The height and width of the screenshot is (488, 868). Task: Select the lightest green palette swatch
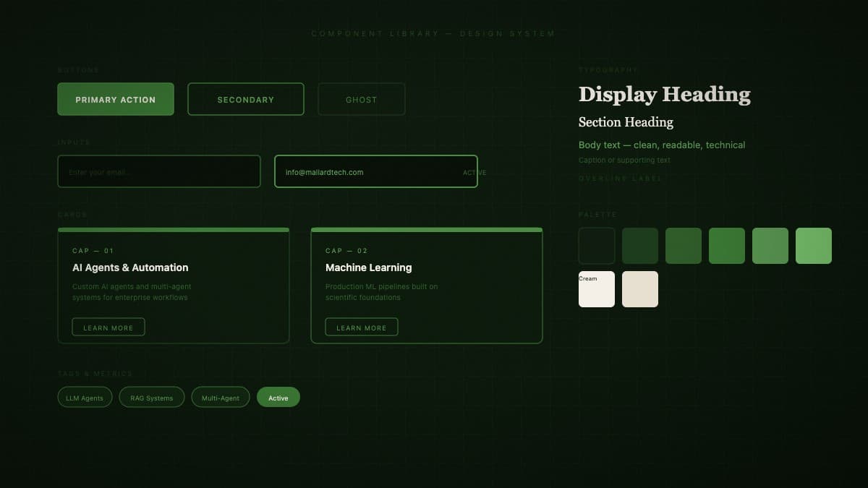[813, 246]
